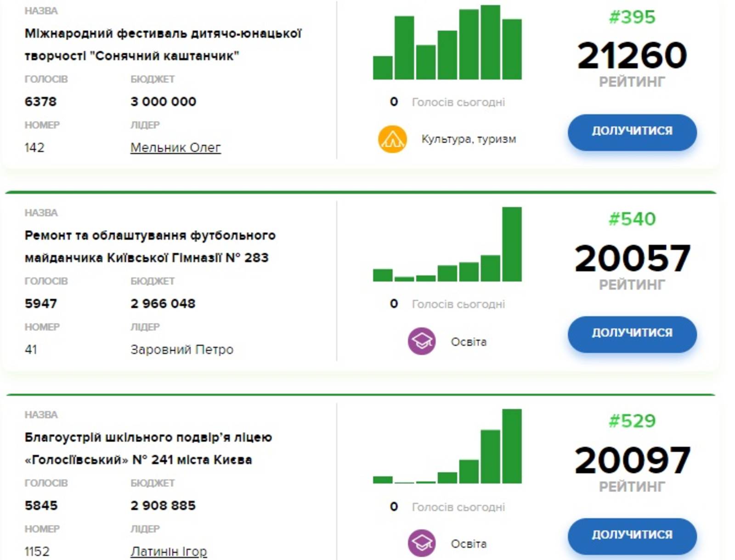Click the orange Culture, tourism tent icon
The height and width of the screenshot is (560, 735).
[x=392, y=139]
